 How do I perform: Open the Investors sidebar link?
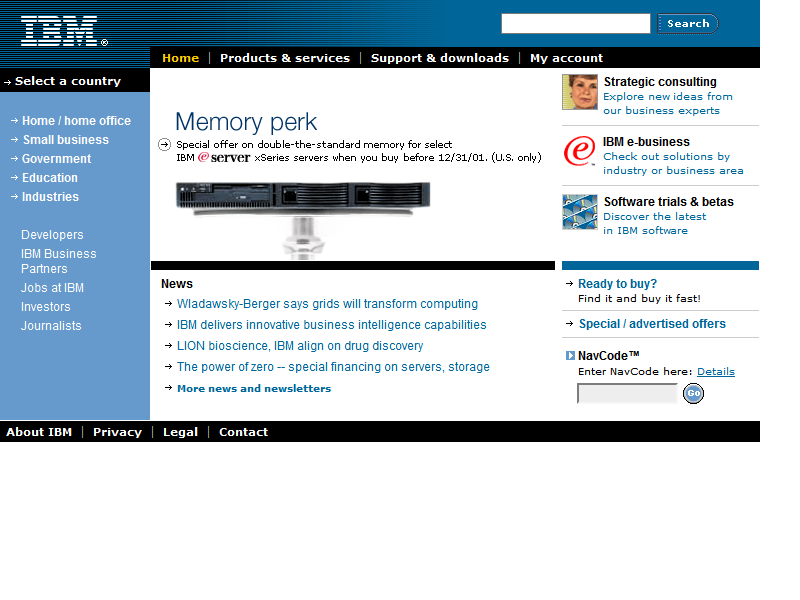click(x=45, y=307)
